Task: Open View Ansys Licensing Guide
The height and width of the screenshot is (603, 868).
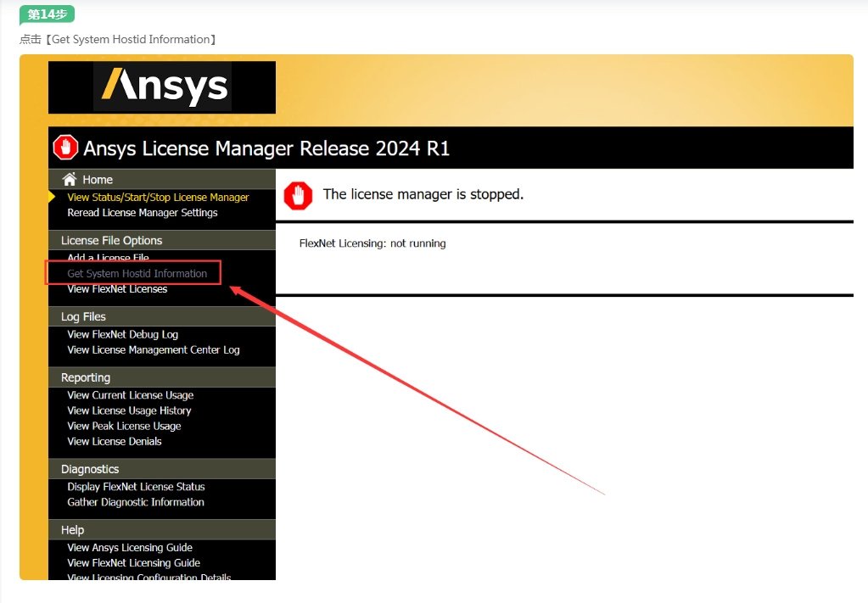Action: pos(130,548)
